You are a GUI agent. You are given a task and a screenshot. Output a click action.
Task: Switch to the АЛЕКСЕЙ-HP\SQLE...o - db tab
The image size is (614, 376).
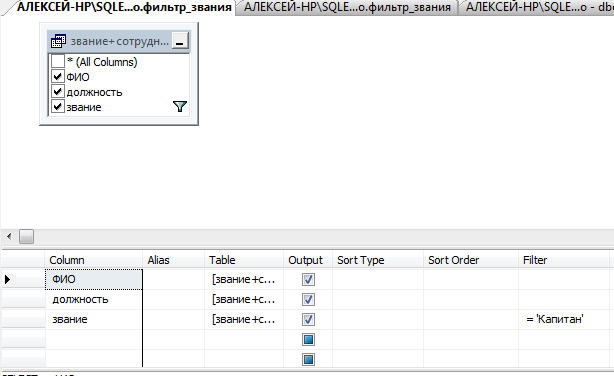(538, 7)
